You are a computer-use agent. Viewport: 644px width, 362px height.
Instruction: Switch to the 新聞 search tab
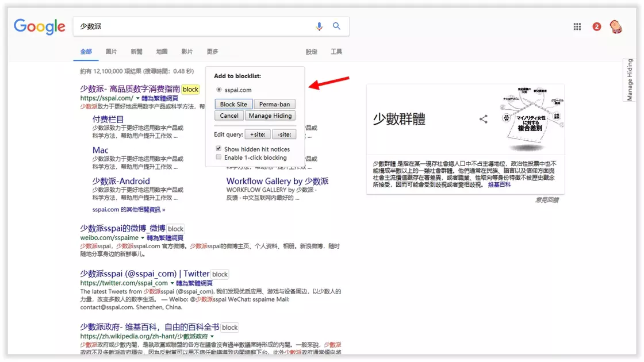pos(136,52)
